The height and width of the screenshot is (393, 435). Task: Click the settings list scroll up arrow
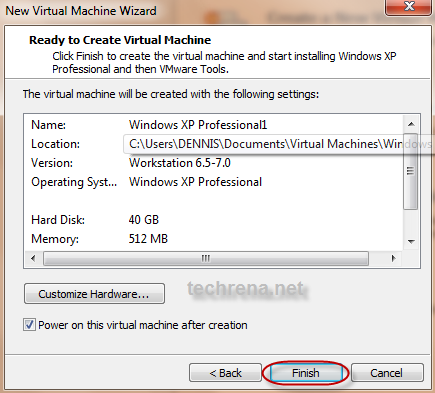coord(411,124)
